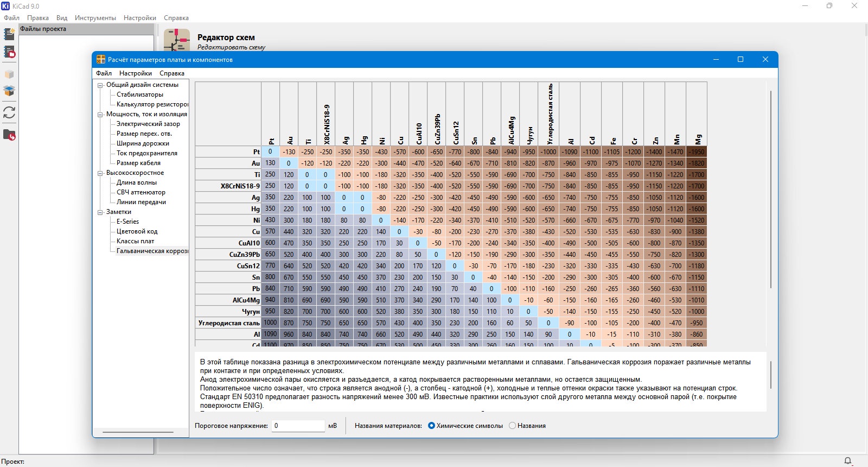Click the tree panel horizontal scrollbar
This screenshot has width=868, height=467.
[138, 432]
